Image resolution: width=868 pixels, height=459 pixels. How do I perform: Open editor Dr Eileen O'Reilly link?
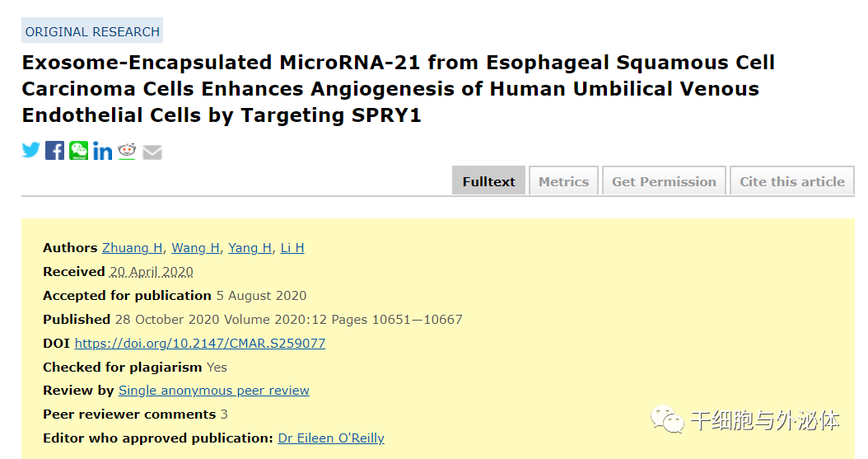331,438
